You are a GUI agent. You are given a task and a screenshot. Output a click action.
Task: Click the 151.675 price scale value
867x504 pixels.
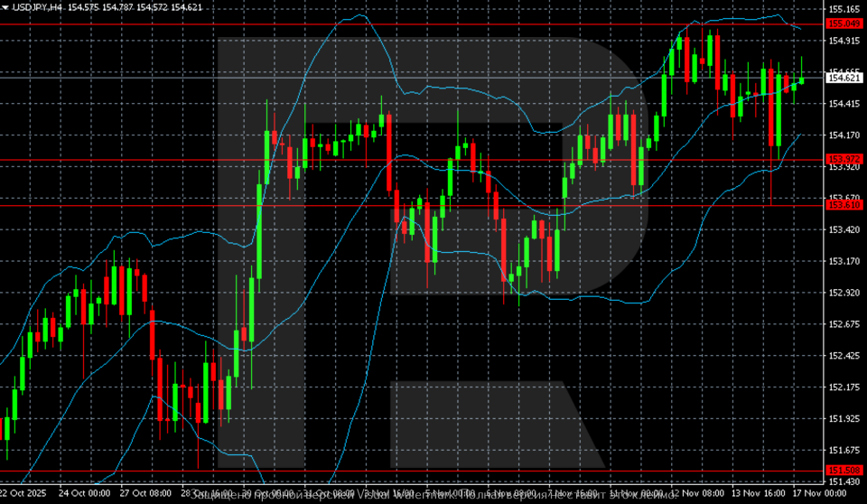click(x=843, y=450)
